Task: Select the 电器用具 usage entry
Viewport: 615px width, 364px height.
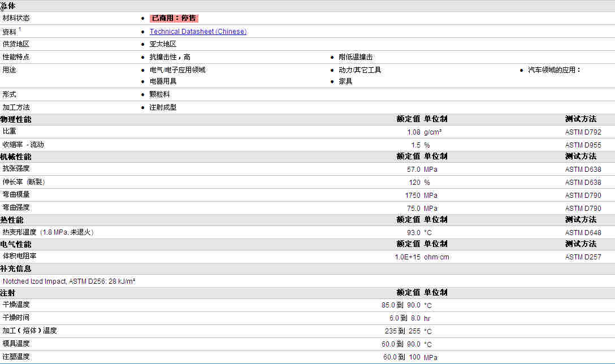Action: [x=163, y=81]
